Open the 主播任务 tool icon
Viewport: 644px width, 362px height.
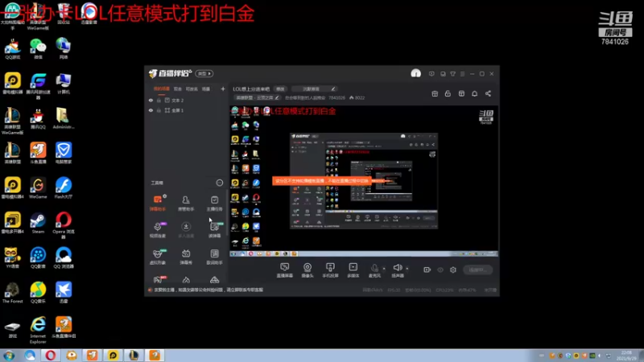point(214,203)
